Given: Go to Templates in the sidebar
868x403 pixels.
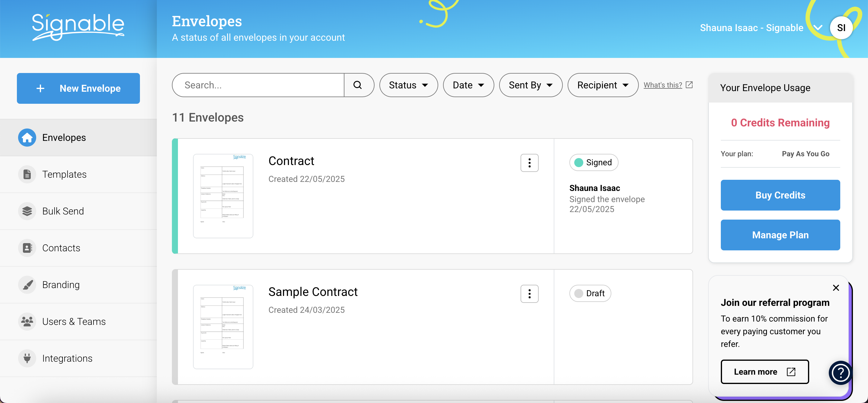Looking at the screenshot, I should (64, 174).
